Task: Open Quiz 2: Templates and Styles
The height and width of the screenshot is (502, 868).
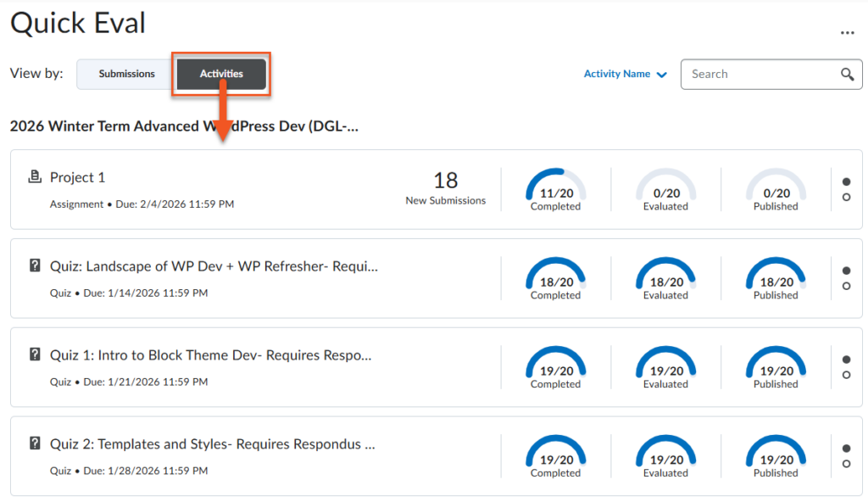Action: [x=213, y=444]
